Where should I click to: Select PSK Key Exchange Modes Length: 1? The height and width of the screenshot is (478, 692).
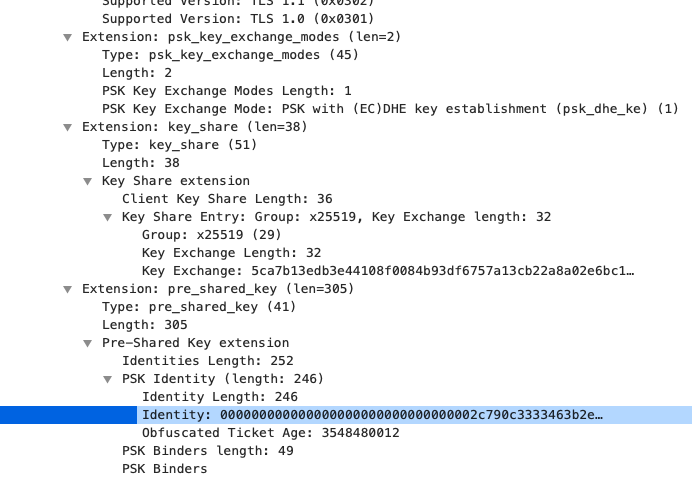(226, 91)
